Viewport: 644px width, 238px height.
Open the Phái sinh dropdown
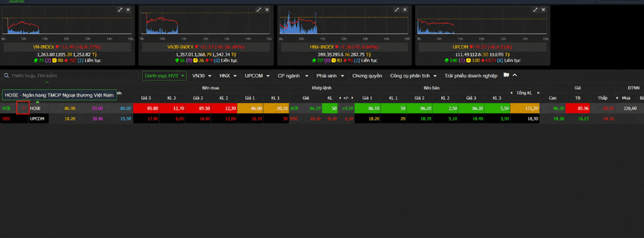[x=330, y=76]
